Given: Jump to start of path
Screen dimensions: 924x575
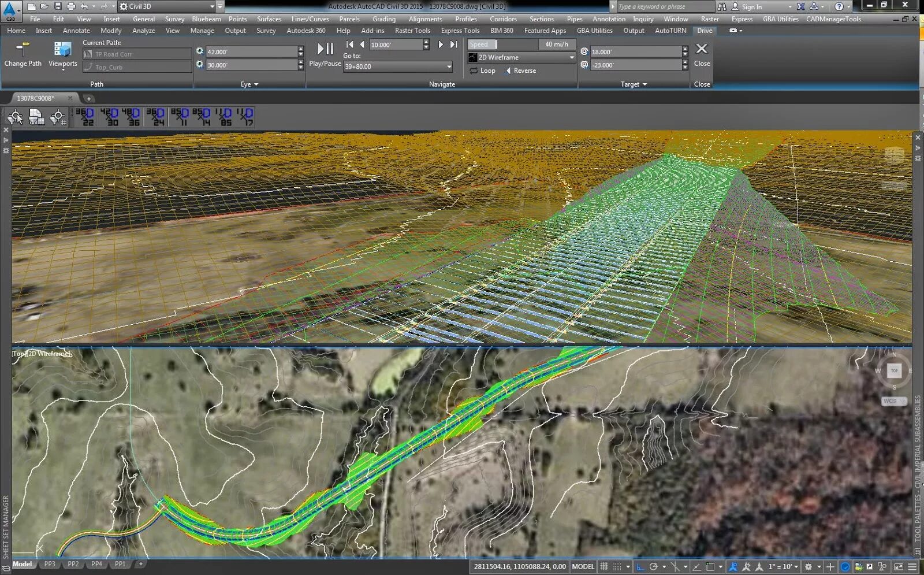Looking at the screenshot, I should 349,44.
